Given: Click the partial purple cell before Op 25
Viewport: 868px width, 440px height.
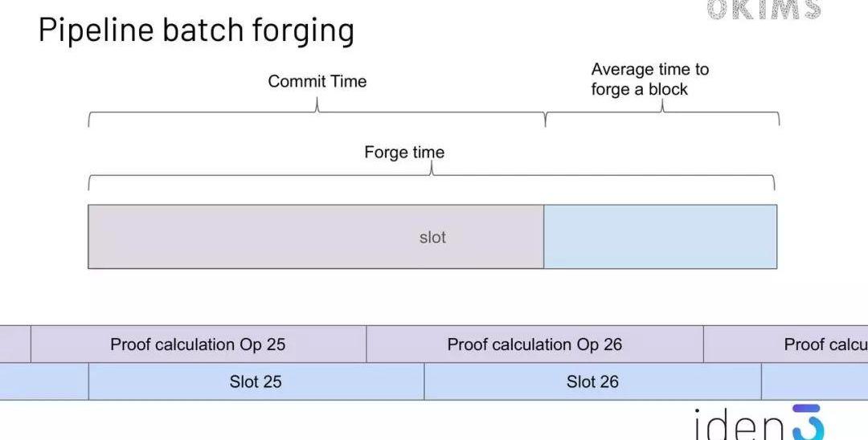Looking at the screenshot, I should click(x=14, y=344).
